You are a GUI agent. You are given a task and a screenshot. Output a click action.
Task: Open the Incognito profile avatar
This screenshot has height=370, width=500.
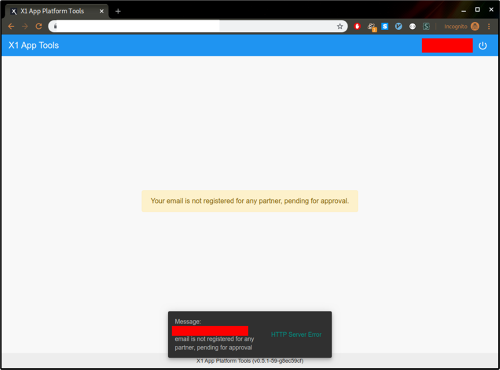click(475, 26)
